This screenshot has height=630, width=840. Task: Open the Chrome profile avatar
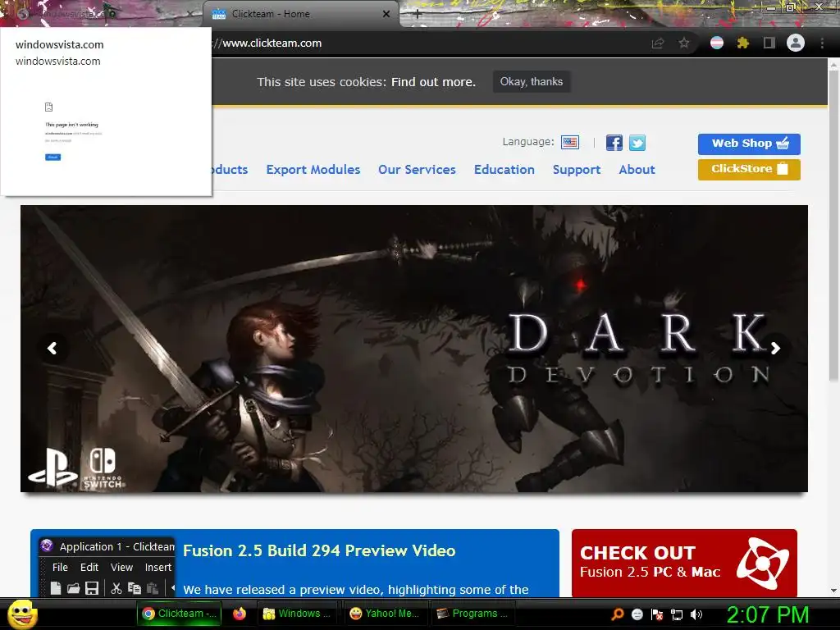point(796,43)
